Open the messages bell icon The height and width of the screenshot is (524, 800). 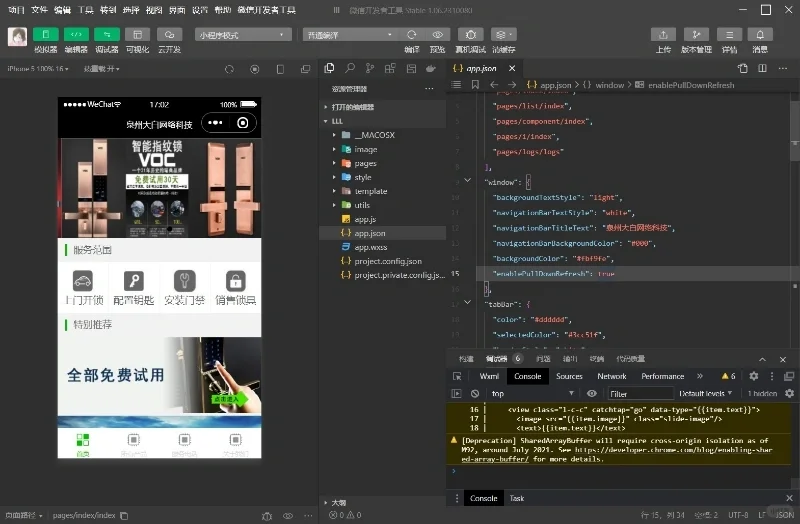coord(760,35)
